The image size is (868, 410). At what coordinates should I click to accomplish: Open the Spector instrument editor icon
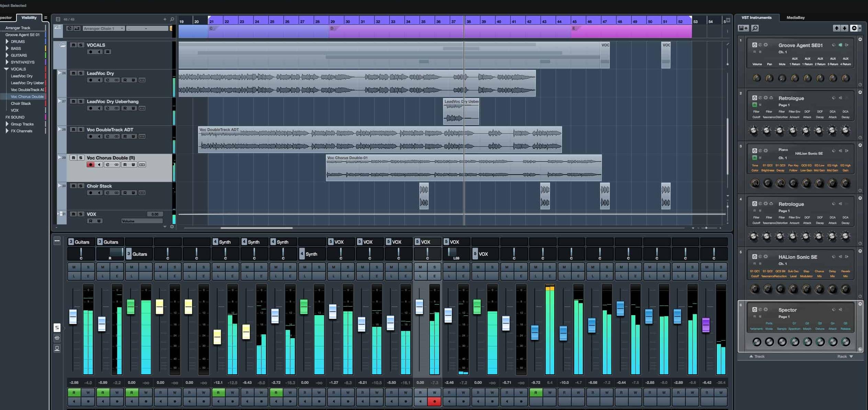[760, 309]
